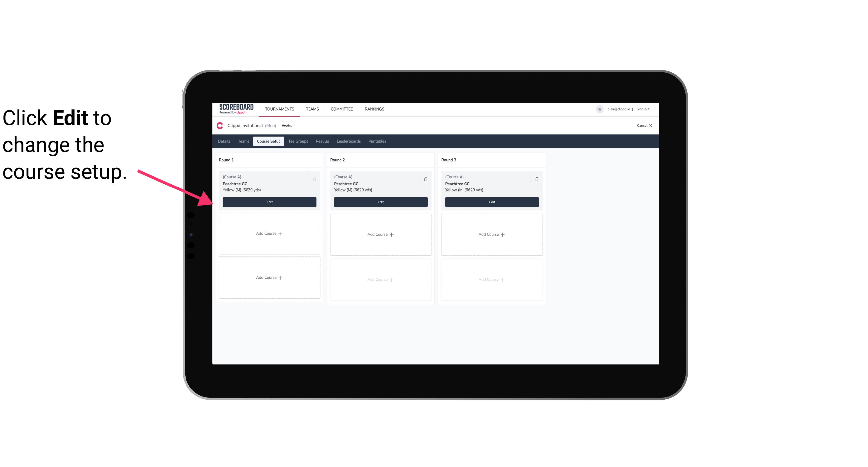This screenshot has width=868, height=467.
Task: Click Cancel to discard changes
Action: [x=643, y=125]
